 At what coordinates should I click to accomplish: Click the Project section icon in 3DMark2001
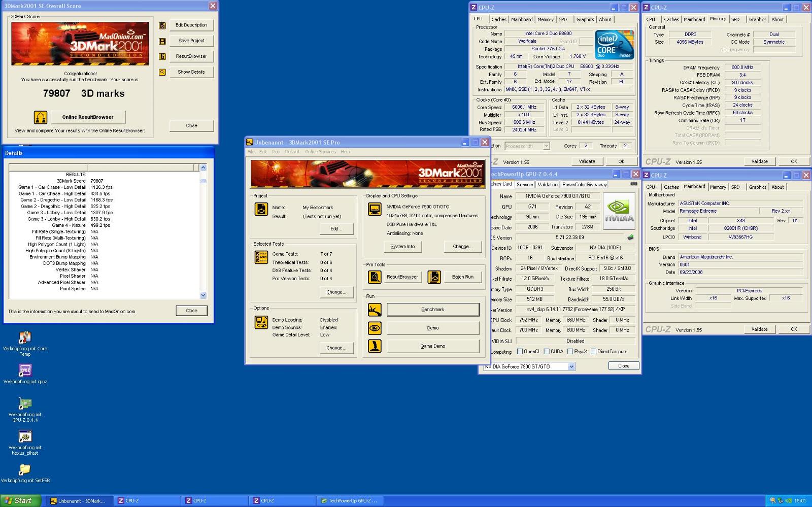click(x=261, y=209)
